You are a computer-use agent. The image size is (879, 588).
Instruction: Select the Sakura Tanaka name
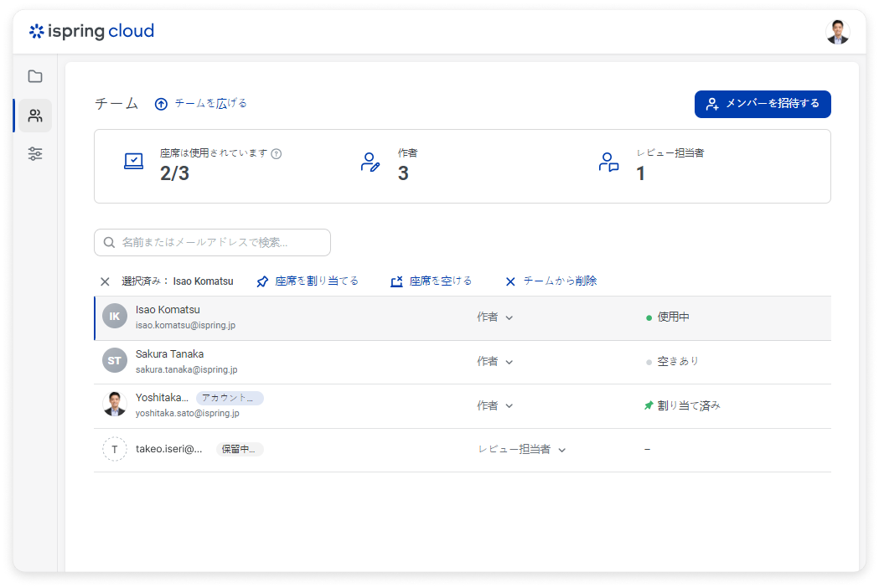pos(169,354)
